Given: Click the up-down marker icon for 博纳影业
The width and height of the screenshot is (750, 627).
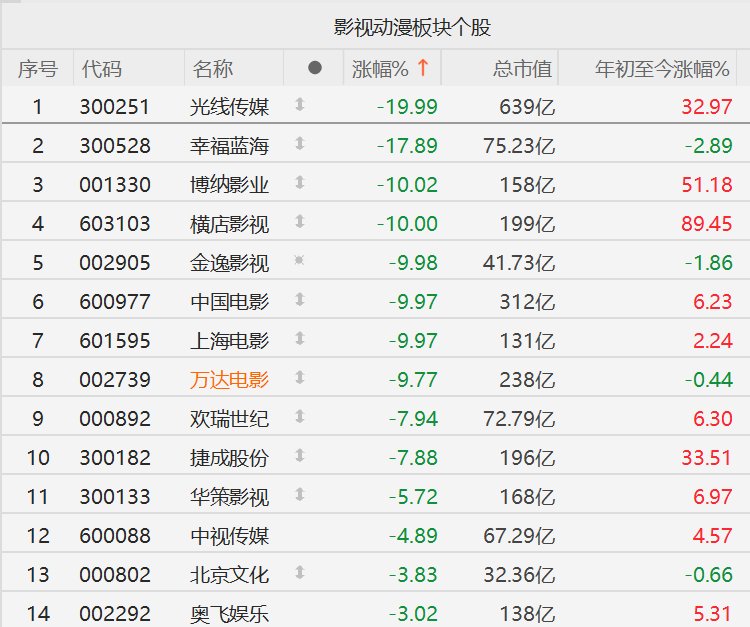Looking at the screenshot, I should click(x=300, y=182).
